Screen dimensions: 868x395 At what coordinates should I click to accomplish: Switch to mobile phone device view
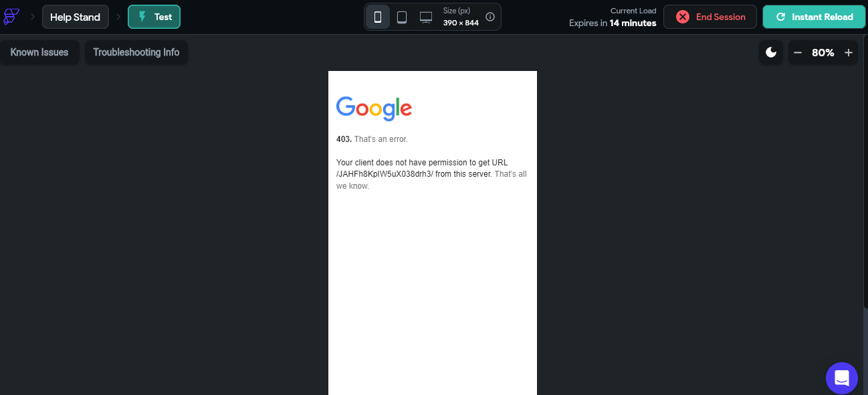tap(378, 17)
